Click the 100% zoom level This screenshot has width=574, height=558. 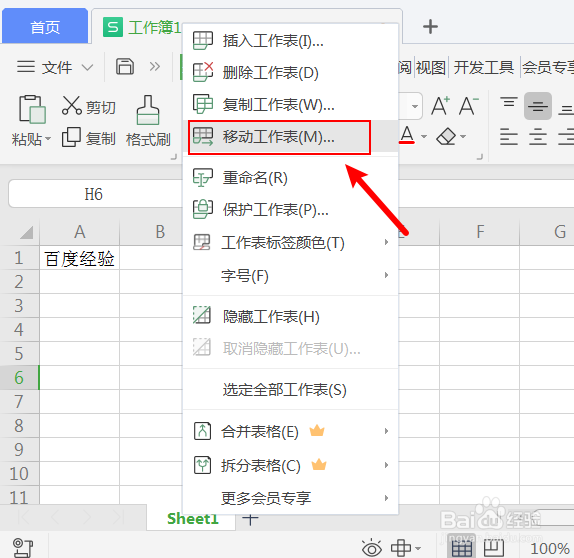click(549, 548)
